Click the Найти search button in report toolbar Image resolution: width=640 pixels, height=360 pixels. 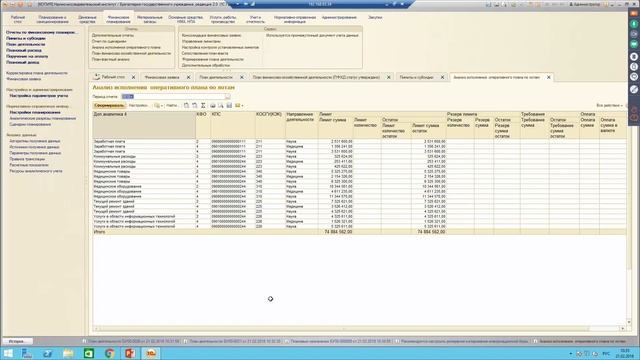[172, 105]
